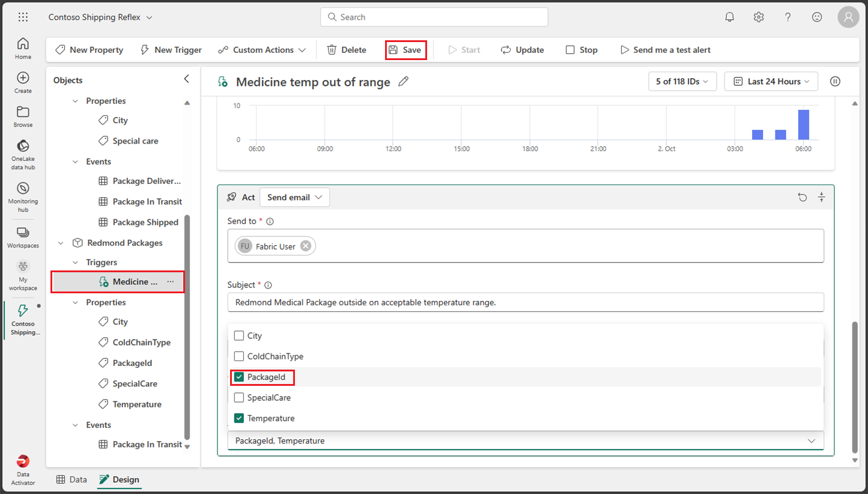Open Browse in left navigation
The height and width of the screenshot is (494, 868).
23,117
